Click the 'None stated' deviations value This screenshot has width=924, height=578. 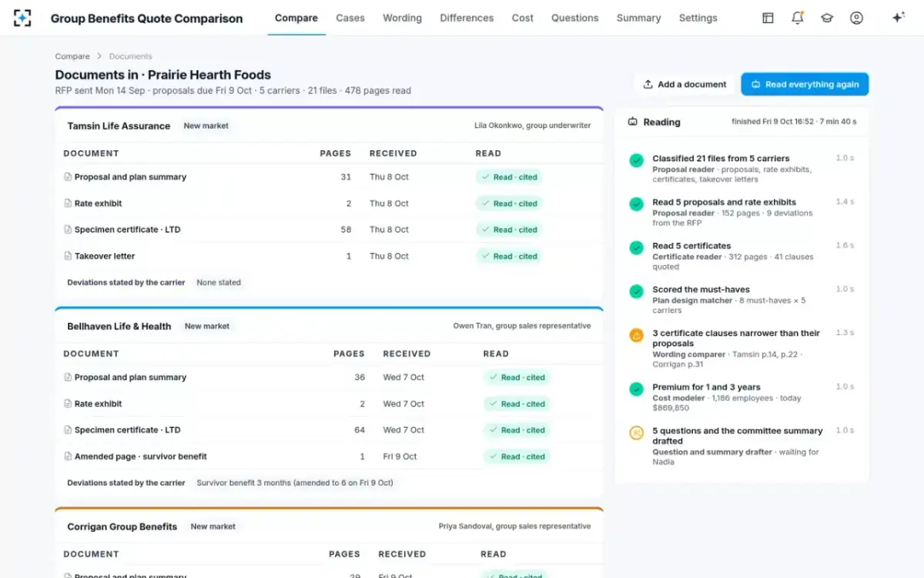pos(219,283)
